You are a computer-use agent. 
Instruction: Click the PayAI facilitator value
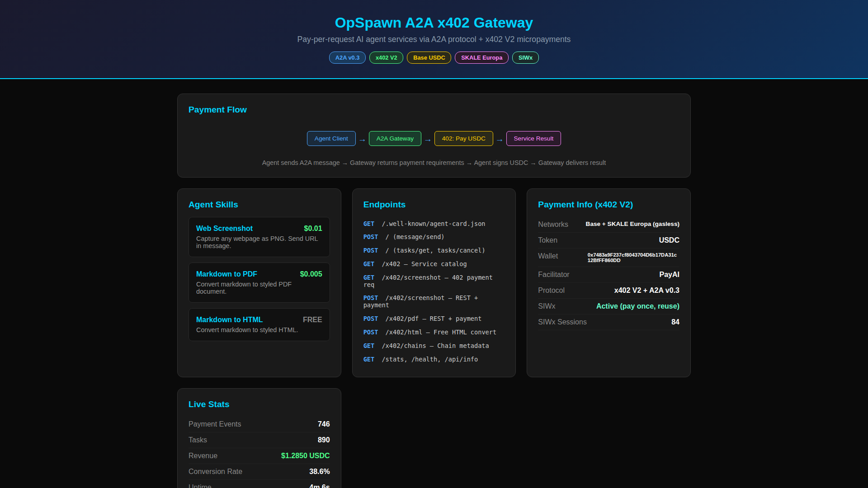(669, 275)
